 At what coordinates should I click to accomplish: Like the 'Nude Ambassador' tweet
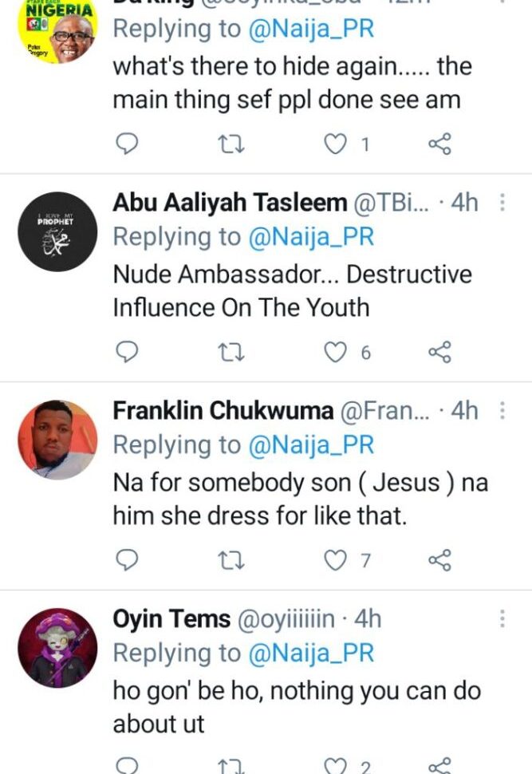(337, 351)
